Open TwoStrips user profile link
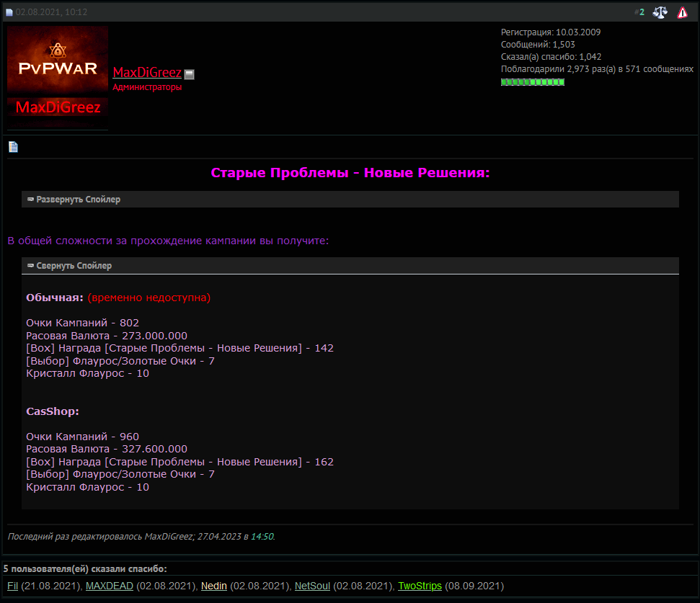 point(420,586)
